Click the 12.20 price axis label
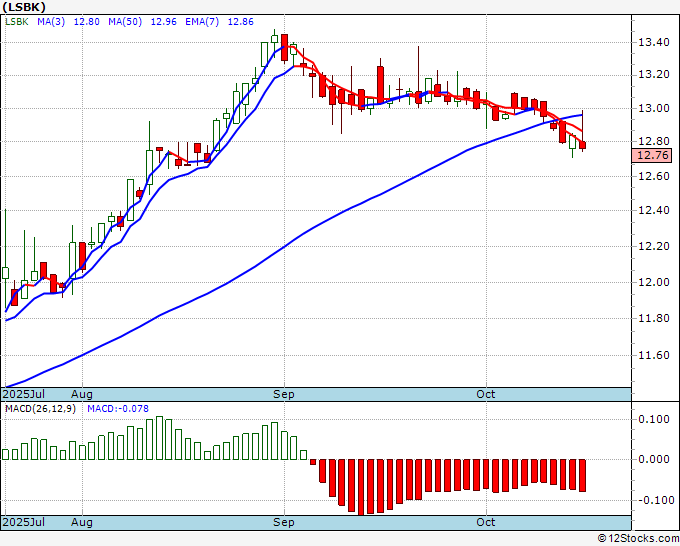 (654, 246)
